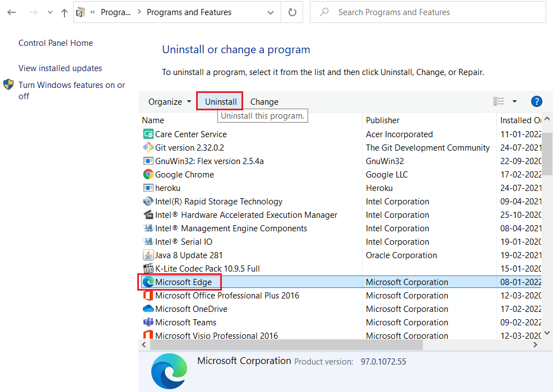Click the GnuWin32 Flex program icon
This screenshot has height=392, width=553.
148,161
